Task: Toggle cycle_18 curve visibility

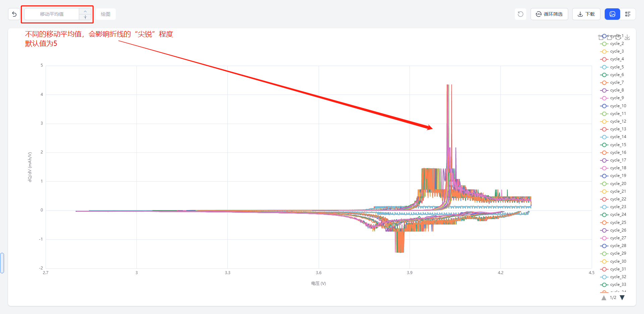Action: (613, 168)
